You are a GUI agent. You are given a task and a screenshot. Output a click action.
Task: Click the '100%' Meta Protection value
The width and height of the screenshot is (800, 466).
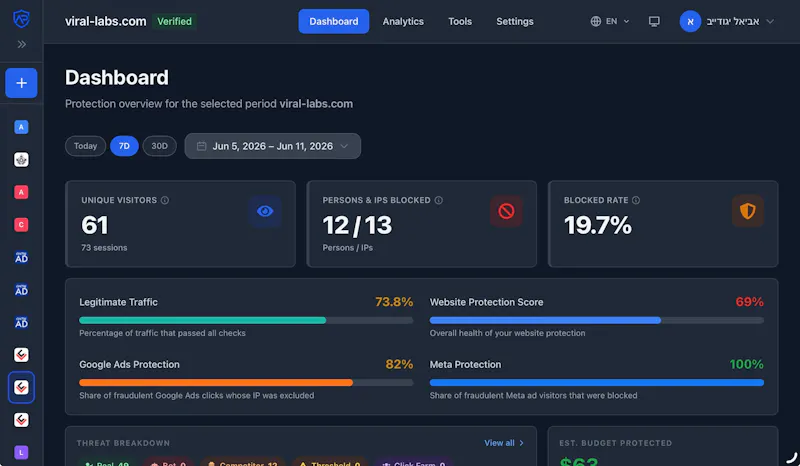[x=746, y=364]
